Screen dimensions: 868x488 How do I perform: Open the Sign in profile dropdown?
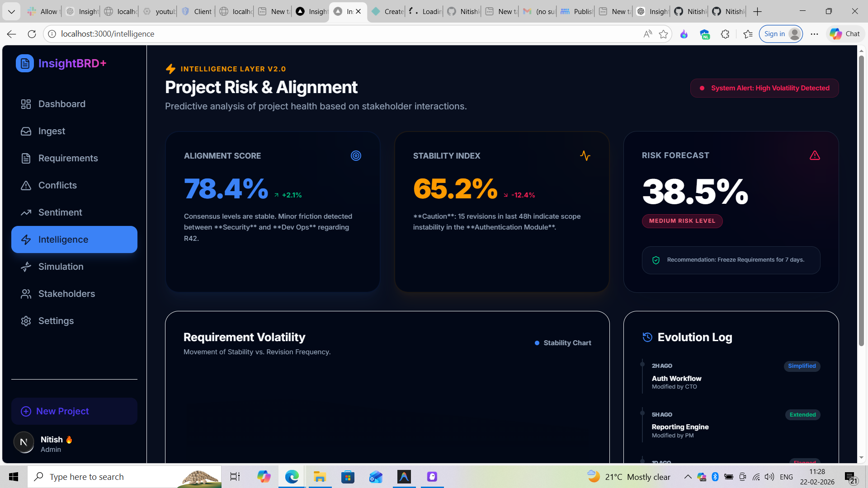pyautogui.click(x=781, y=33)
